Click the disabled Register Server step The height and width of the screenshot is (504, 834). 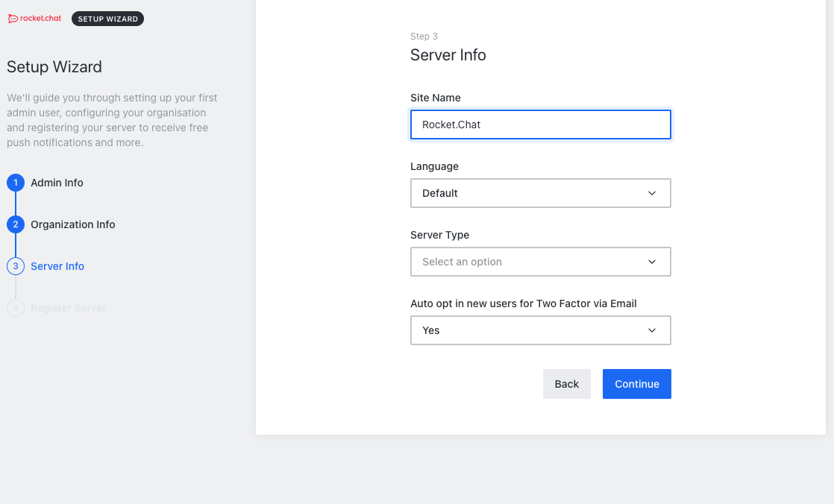pyautogui.click(x=69, y=308)
